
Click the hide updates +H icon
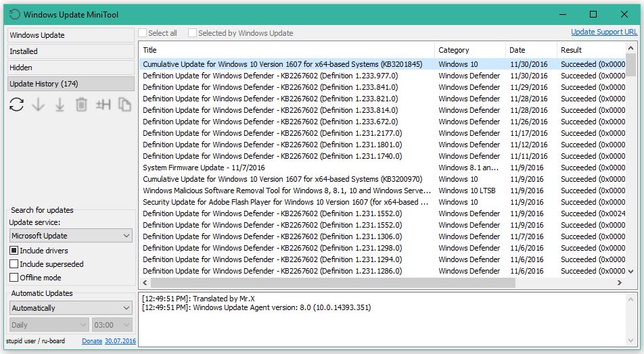pos(103,105)
